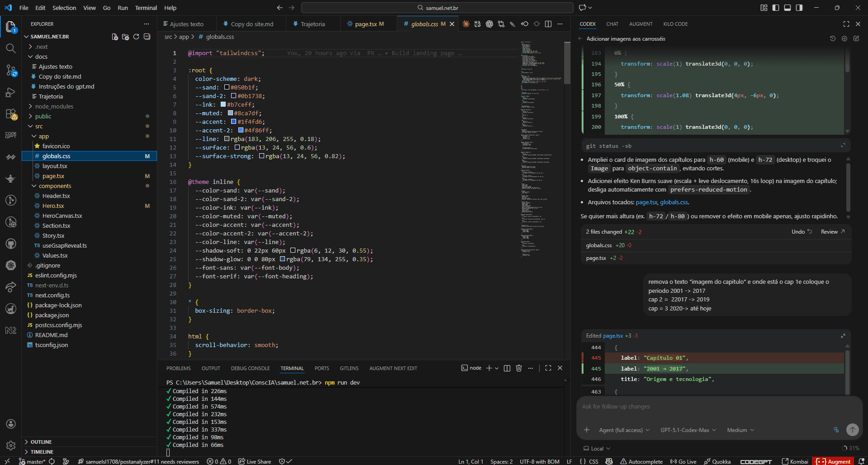Split the editor to the right
This screenshot has height=465, width=868.
click(x=548, y=24)
